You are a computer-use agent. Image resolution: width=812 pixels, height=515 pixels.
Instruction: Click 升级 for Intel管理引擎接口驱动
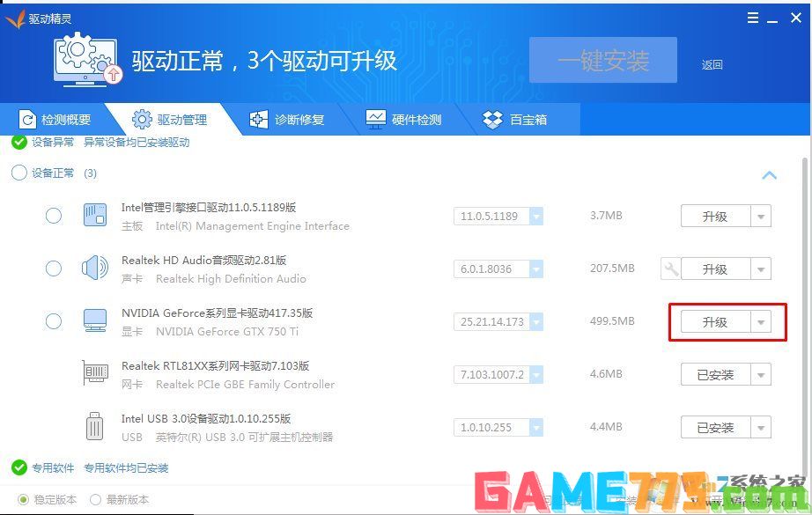[x=716, y=217]
